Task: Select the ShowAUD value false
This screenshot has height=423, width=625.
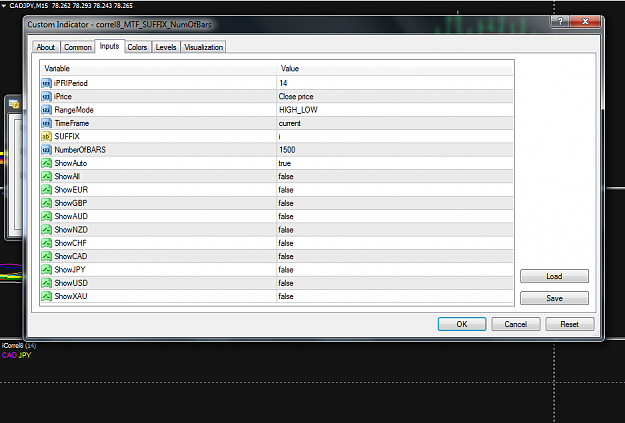Action: pos(395,216)
